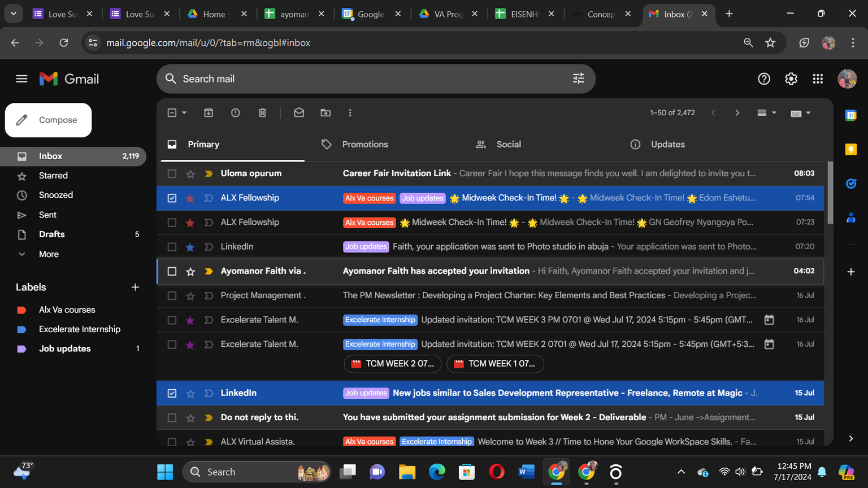Open the Google Account profile picture
The height and width of the screenshot is (488, 868).
click(847, 79)
